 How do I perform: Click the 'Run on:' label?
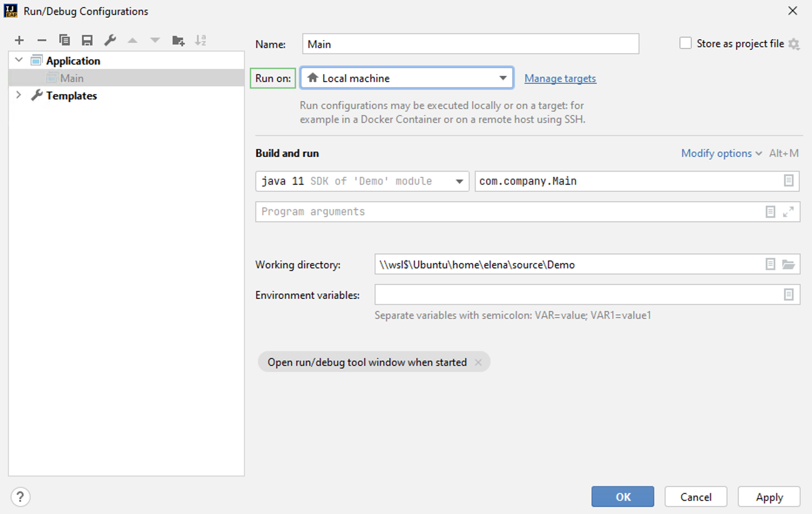(x=273, y=78)
